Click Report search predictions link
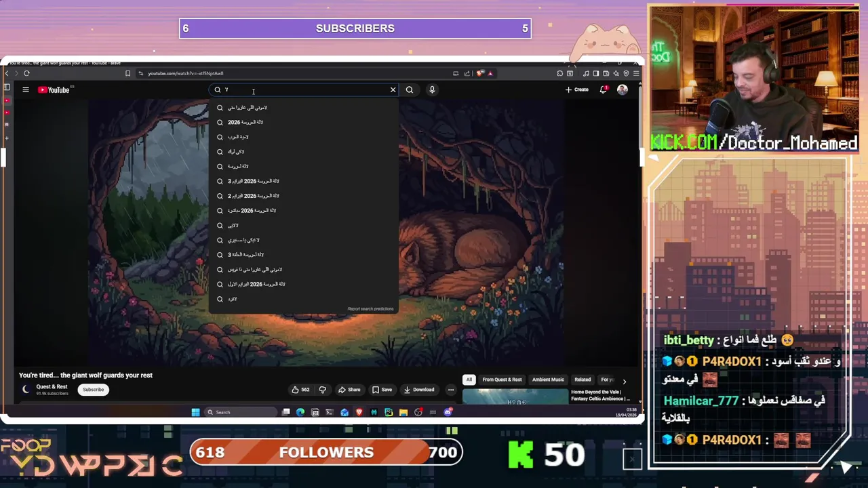 [370, 309]
